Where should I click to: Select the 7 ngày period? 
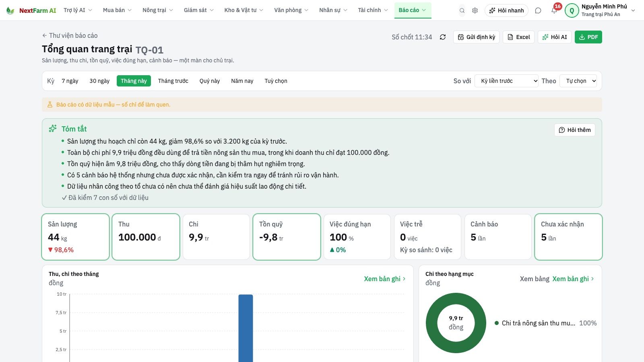point(70,81)
